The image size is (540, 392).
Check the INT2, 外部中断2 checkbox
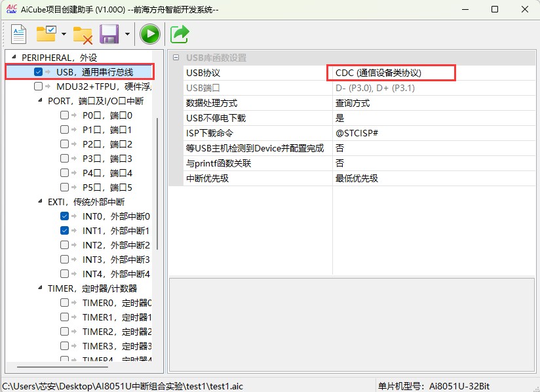(64, 245)
